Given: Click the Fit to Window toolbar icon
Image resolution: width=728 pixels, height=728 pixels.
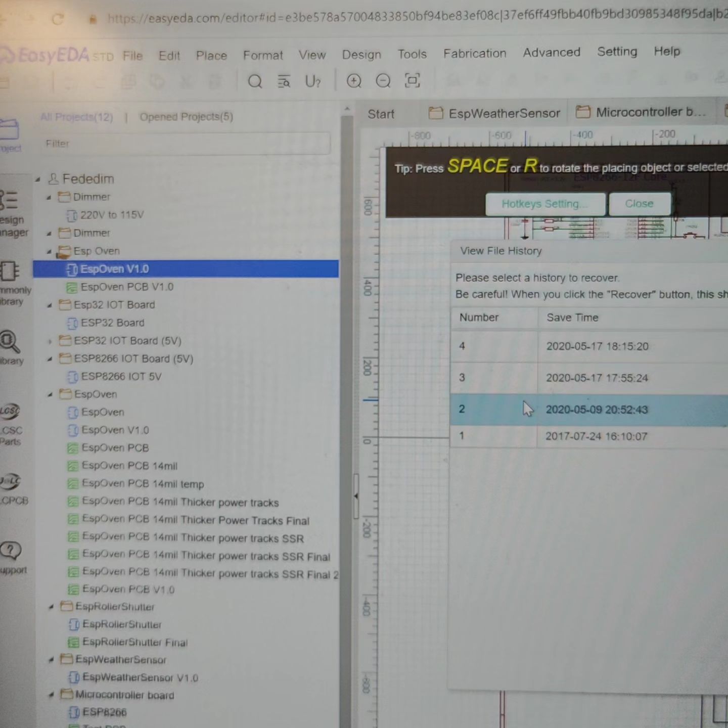Looking at the screenshot, I should tap(413, 80).
